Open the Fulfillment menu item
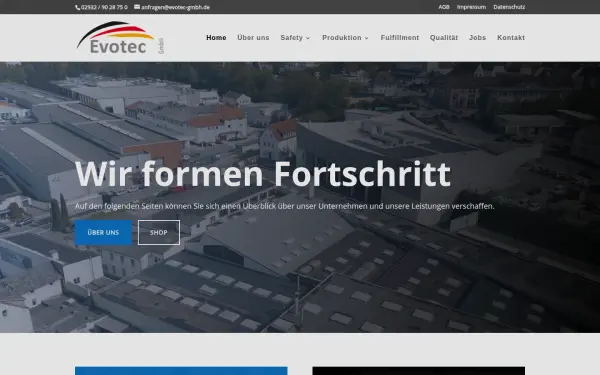Image resolution: width=600 pixels, height=375 pixels. point(399,38)
